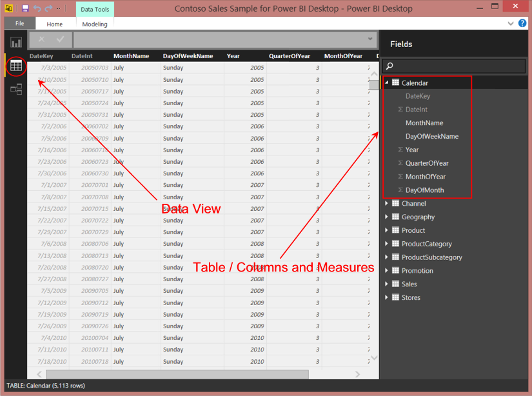Viewport: 532px width, 396px height.
Task: Click the sigma icon beside Year
Action: 400,150
